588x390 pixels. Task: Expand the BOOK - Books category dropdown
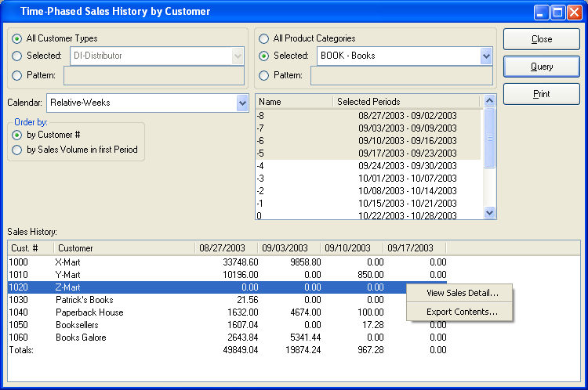pos(486,56)
